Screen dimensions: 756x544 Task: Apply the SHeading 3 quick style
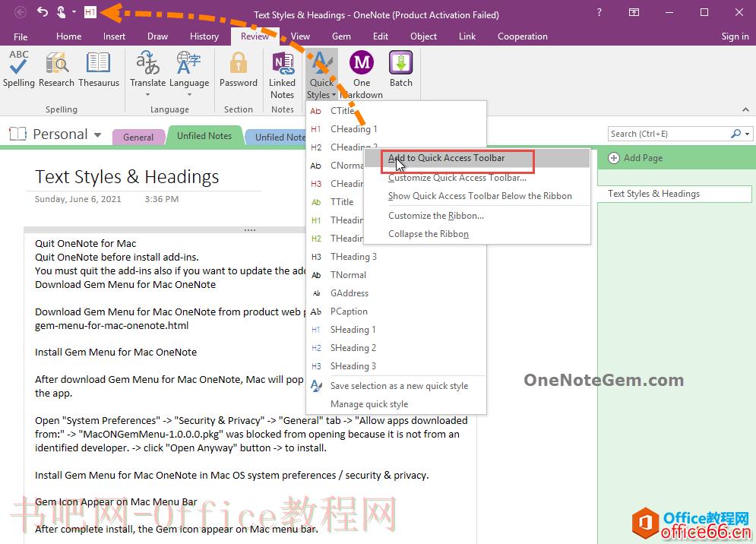click(395, 366)
